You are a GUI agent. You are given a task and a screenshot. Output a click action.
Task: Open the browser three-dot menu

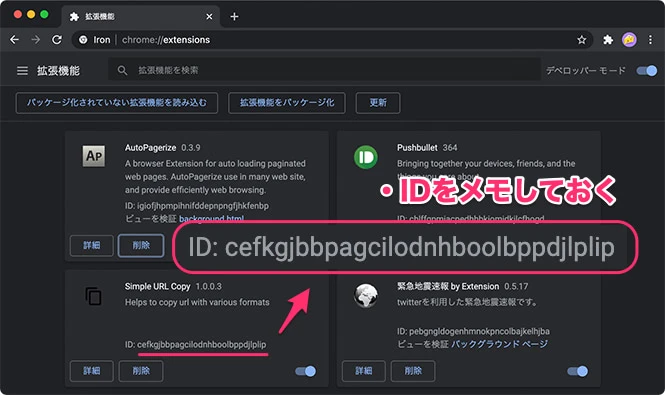tap(650, 40)
